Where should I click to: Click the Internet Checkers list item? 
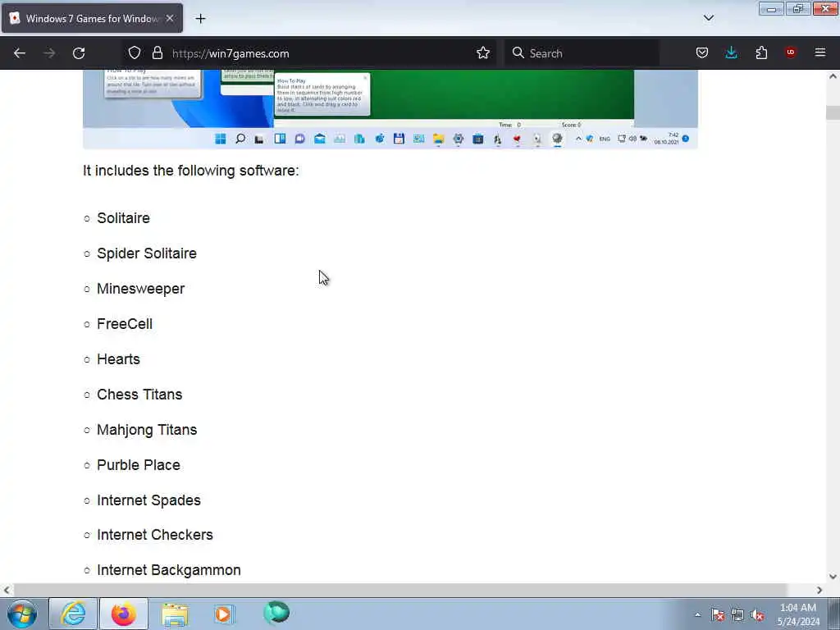click(155, 535)
